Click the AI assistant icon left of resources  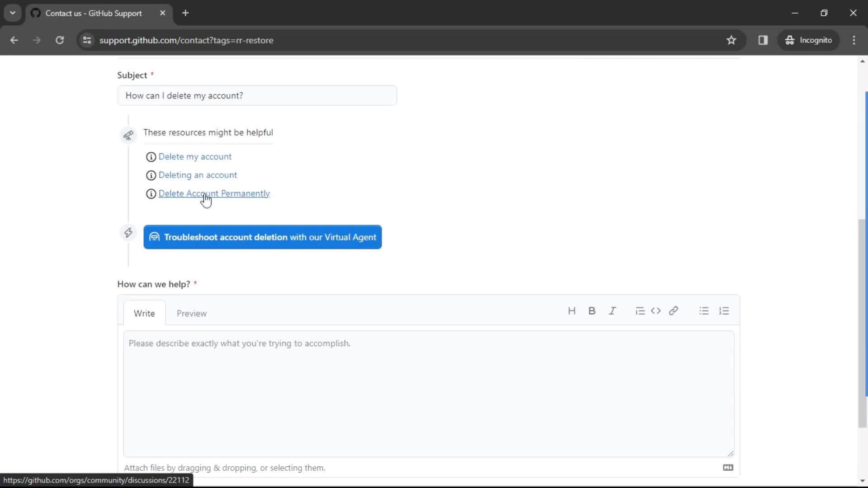[x=127, y=135]
